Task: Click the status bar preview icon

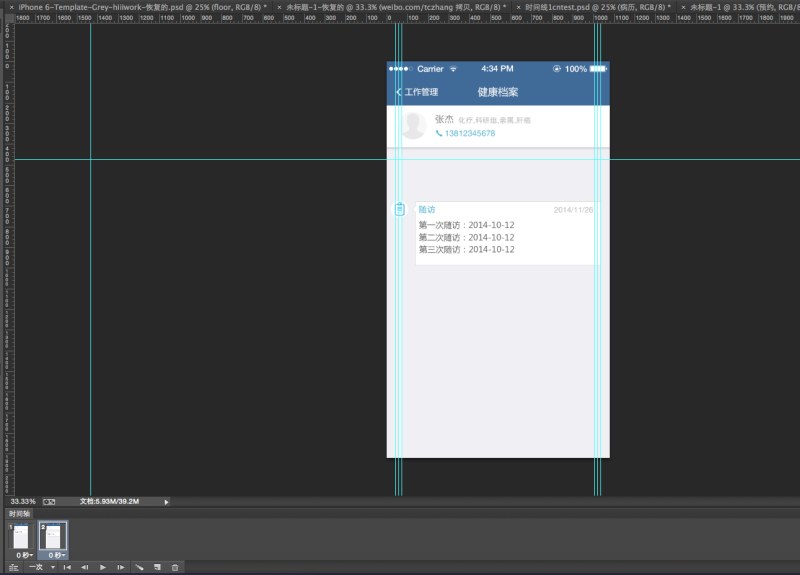Action: click(x=49, y=502)
